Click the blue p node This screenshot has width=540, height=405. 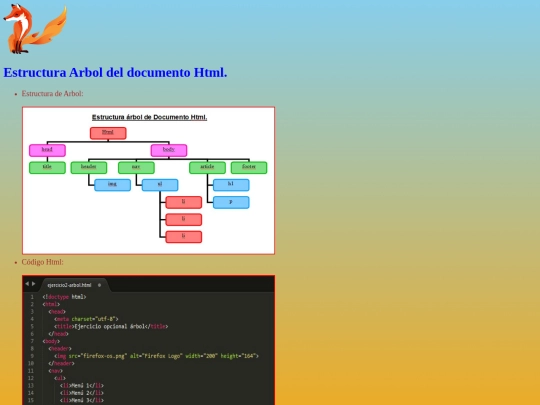pos(231,202)
